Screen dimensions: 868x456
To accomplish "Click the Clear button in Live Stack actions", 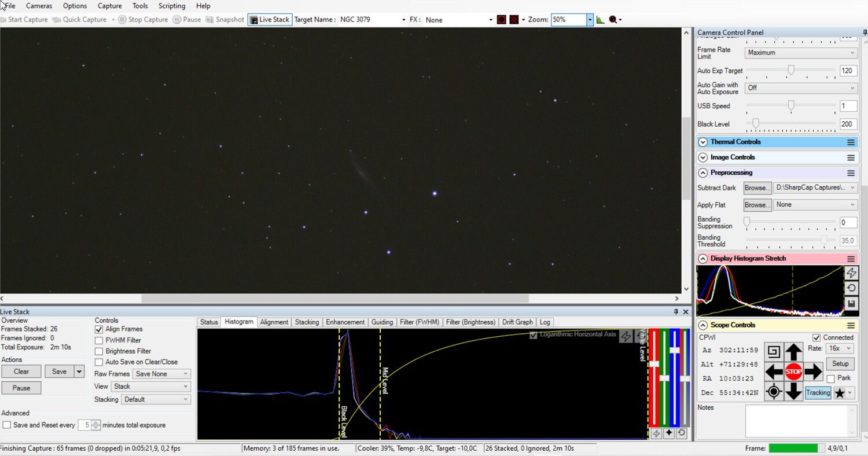I will tap(21, 371).
